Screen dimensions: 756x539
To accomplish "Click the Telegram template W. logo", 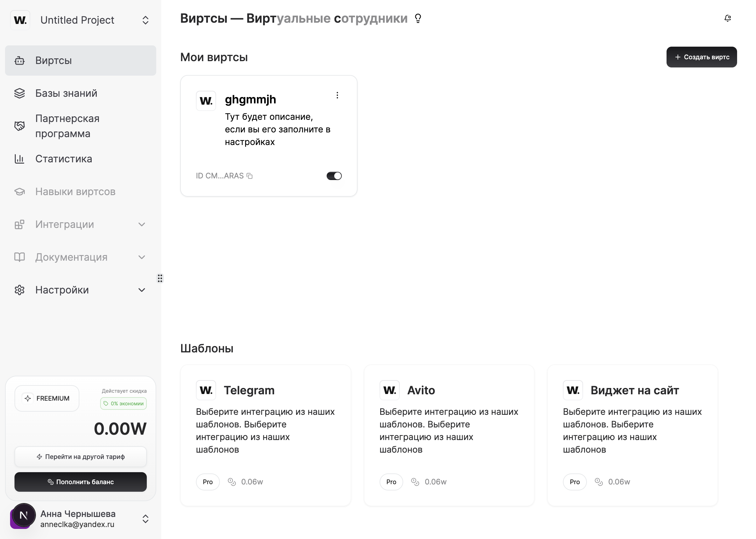I will pos(206,390).
